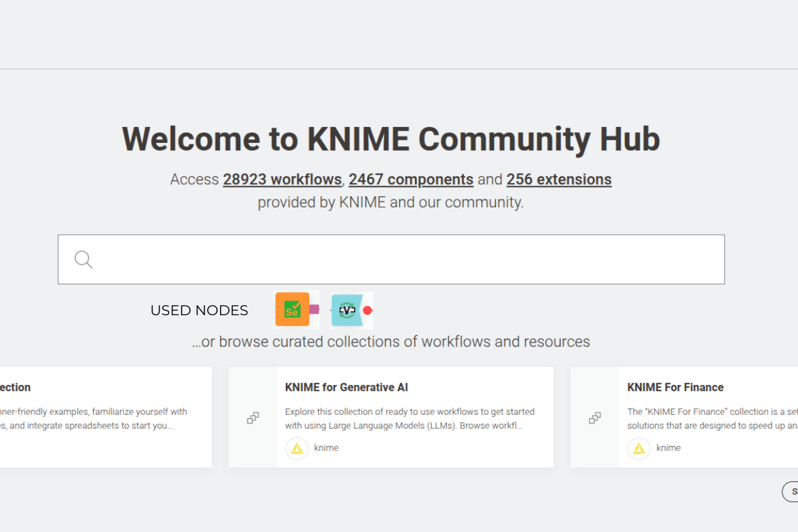The image size is (798, 532).
Task: Click the magnifying glass search icon
Action: 84,259
